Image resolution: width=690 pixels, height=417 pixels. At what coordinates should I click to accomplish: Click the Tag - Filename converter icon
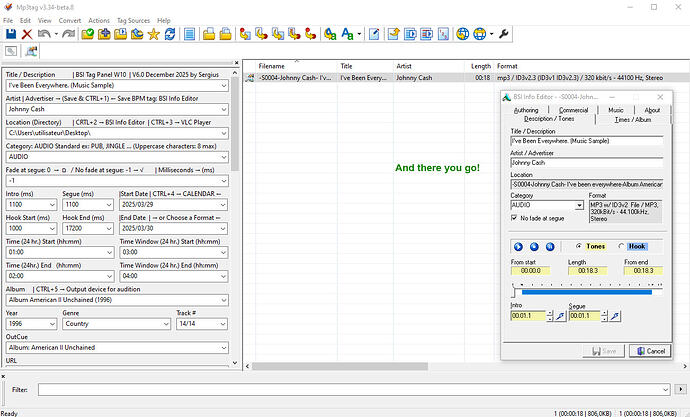click(x=245, y=34)
